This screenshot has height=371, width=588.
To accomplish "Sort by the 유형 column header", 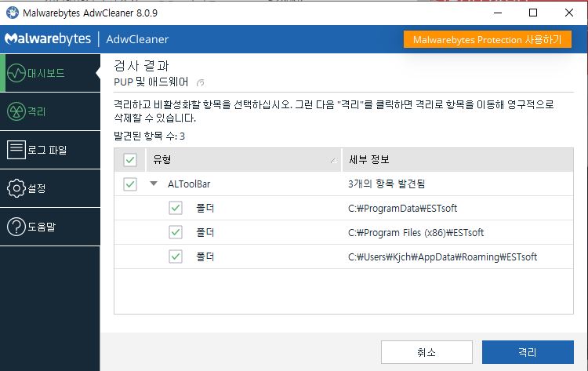I will [x=244, y=160].
